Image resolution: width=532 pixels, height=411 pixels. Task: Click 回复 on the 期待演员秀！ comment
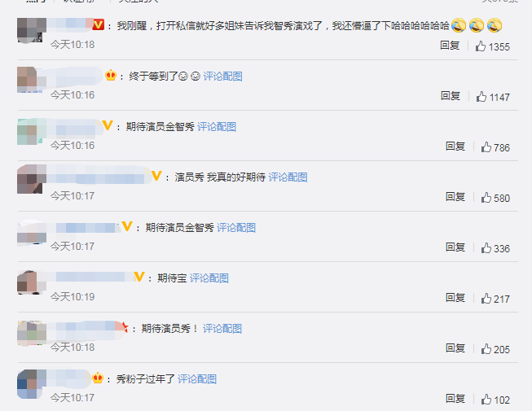point(455,348)
